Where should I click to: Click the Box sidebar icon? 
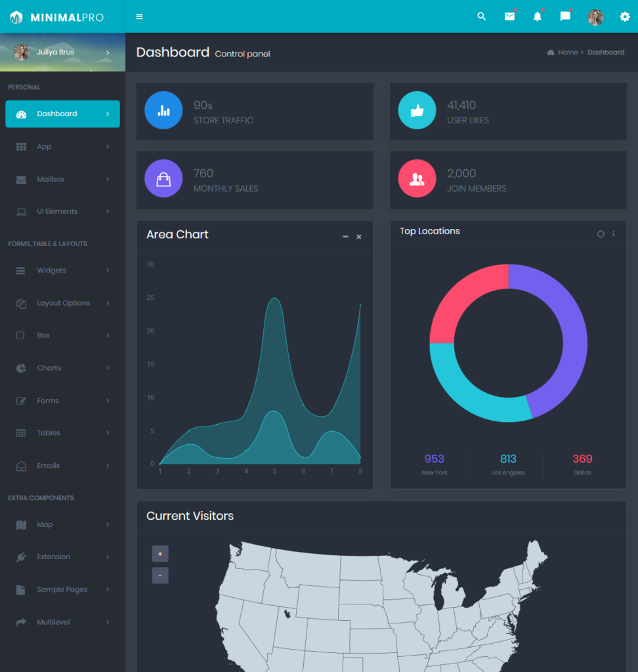click(x=20, y=335)
